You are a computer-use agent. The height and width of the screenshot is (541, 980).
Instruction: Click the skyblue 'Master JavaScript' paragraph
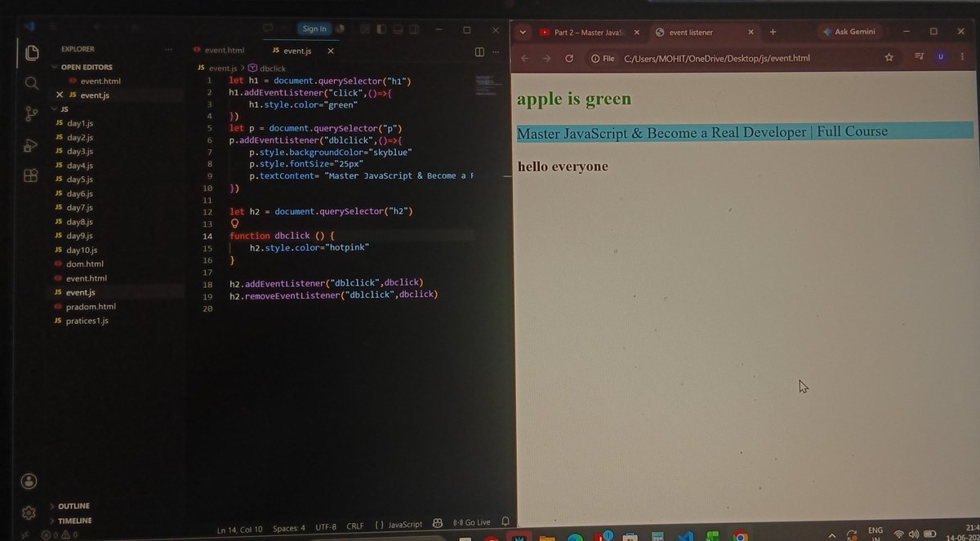pyautogui.click(x=745, y=131)
